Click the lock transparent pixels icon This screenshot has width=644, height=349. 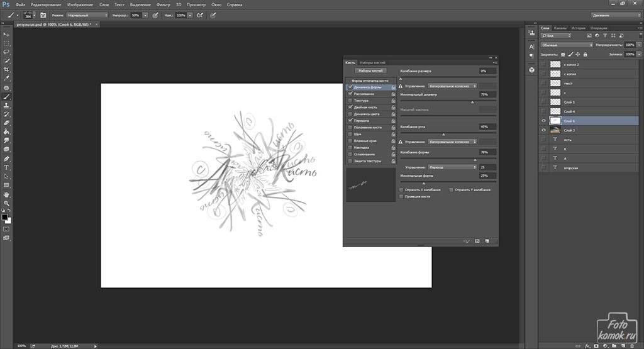point(563,54)
